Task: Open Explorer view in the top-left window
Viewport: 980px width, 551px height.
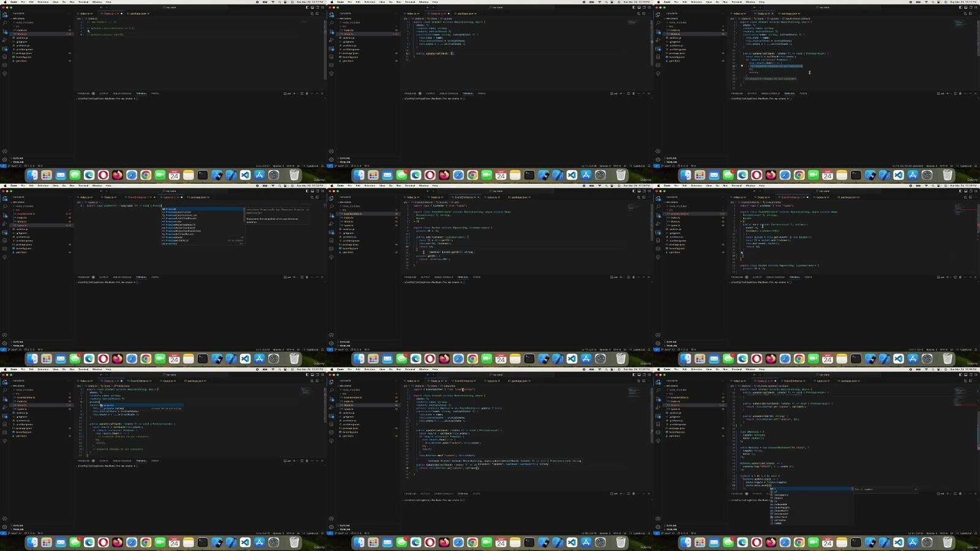Action: 5,15
